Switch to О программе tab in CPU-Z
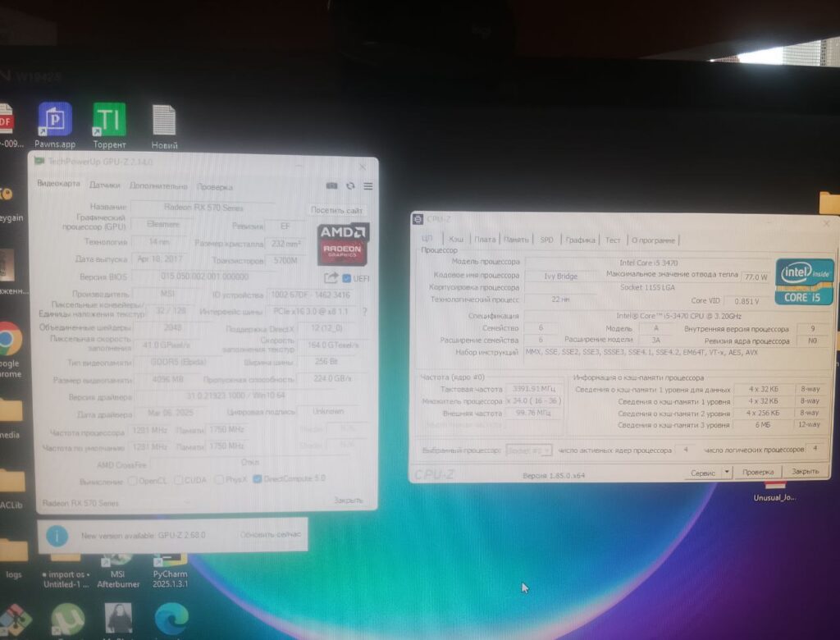840x640 pixels. (x=653, y=240)
